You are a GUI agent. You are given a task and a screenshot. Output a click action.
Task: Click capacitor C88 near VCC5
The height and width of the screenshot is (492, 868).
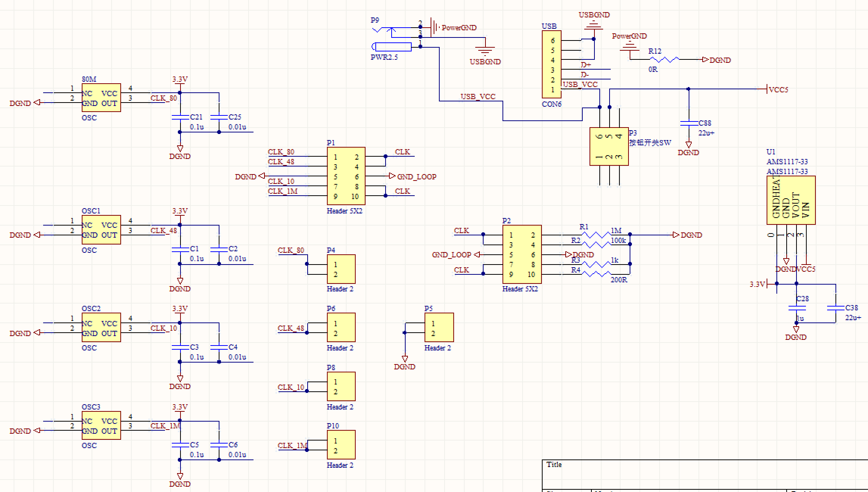(x=690, y=124)
